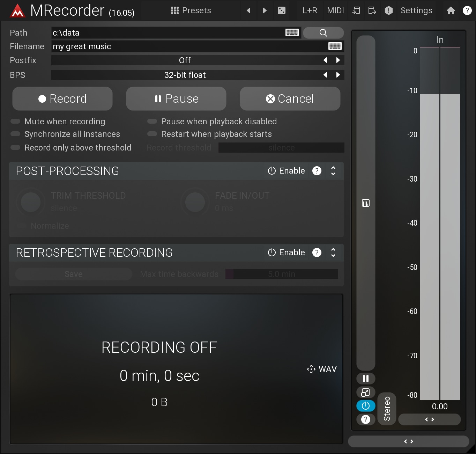
Task: Click the Cancel button
Action: coord(290,99)
